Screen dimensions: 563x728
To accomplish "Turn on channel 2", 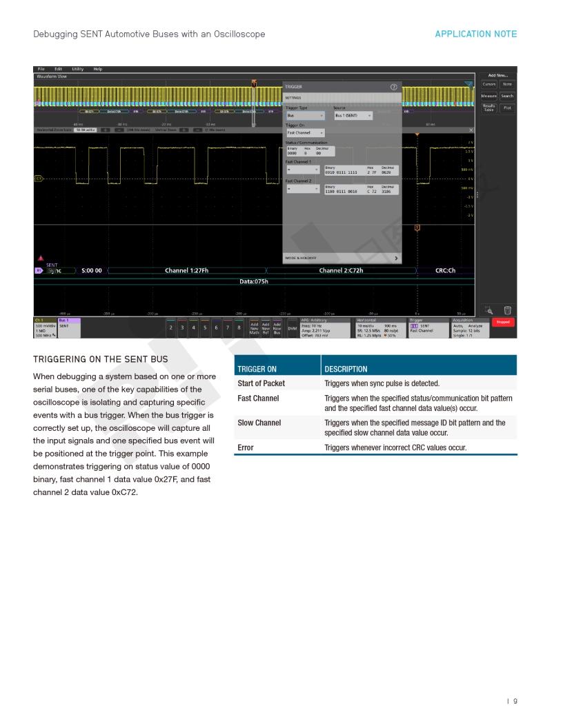I will (x=171, y=327).
